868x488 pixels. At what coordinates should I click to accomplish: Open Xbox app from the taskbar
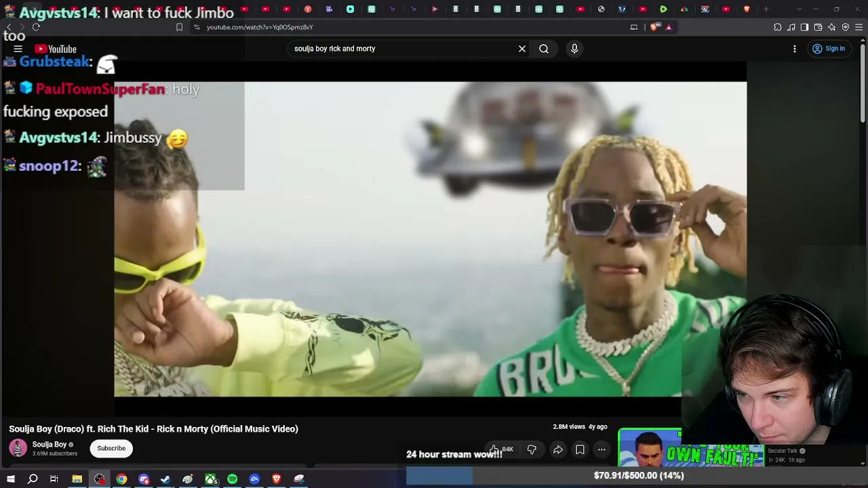(210, 479)
